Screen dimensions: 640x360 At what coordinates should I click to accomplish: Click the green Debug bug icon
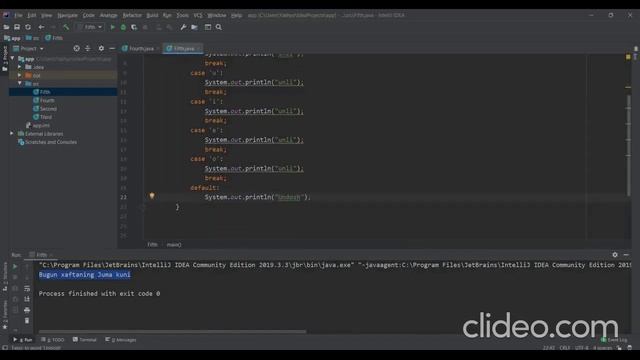(x=123, y=27)
